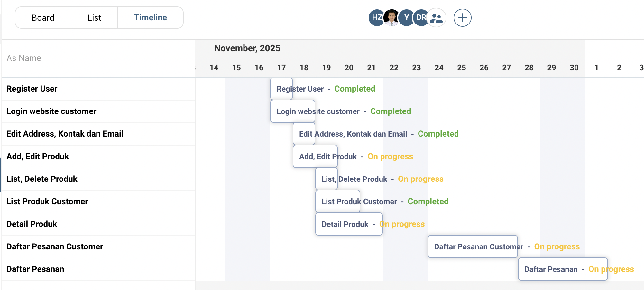Open the profile photo avatar
This screenshot has width=644, height=290.
391,18
